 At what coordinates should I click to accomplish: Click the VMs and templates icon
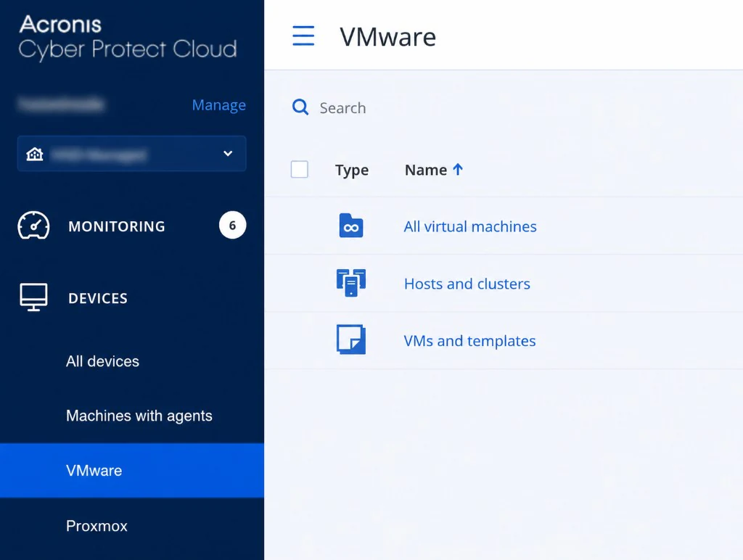click(351, 339)
